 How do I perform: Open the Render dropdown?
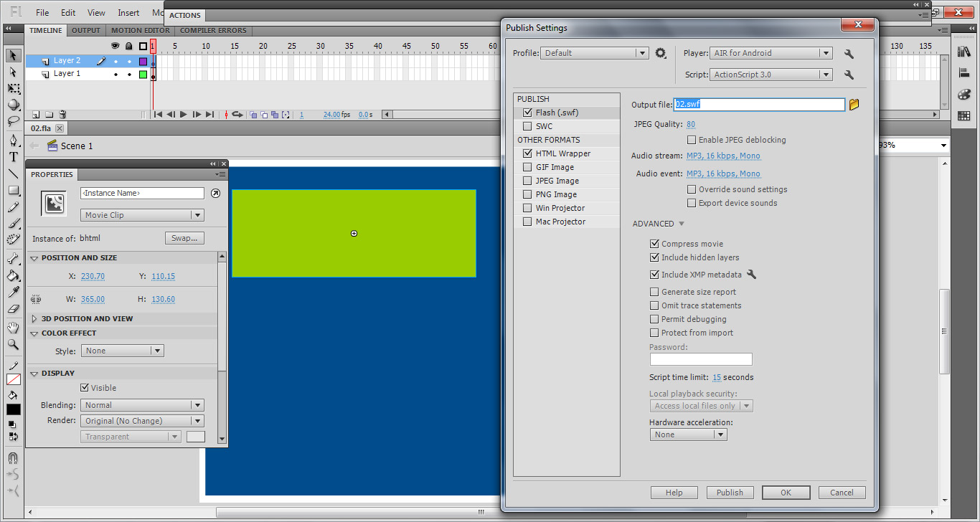pos(142,421)
